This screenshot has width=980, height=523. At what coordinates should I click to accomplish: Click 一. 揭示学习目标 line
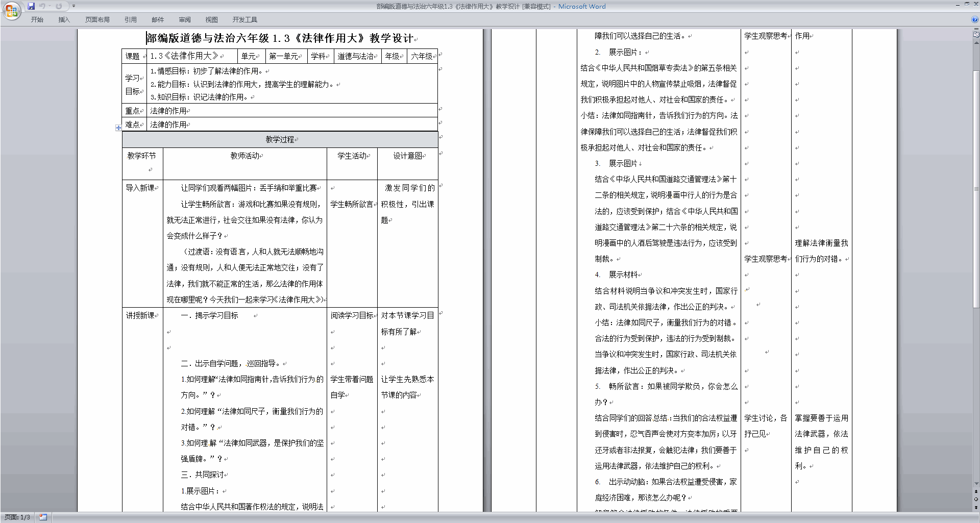(209, 316)
